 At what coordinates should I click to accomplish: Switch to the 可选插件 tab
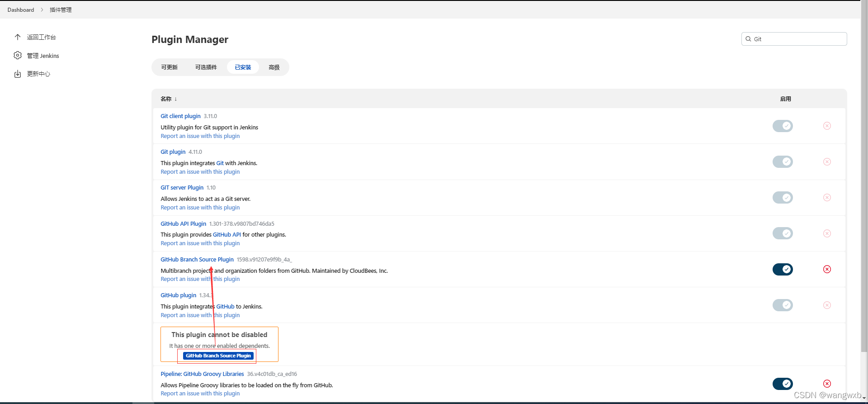pos(206,67)
